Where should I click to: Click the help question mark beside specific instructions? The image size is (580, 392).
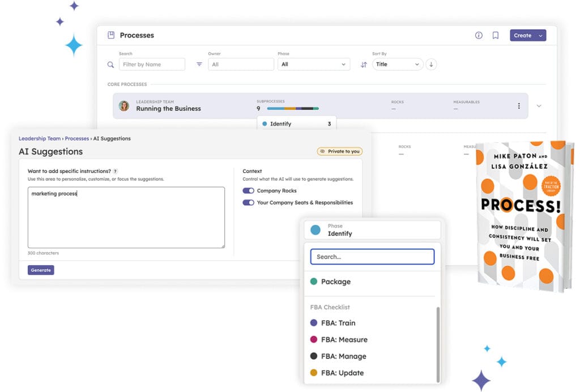point(116,171)
